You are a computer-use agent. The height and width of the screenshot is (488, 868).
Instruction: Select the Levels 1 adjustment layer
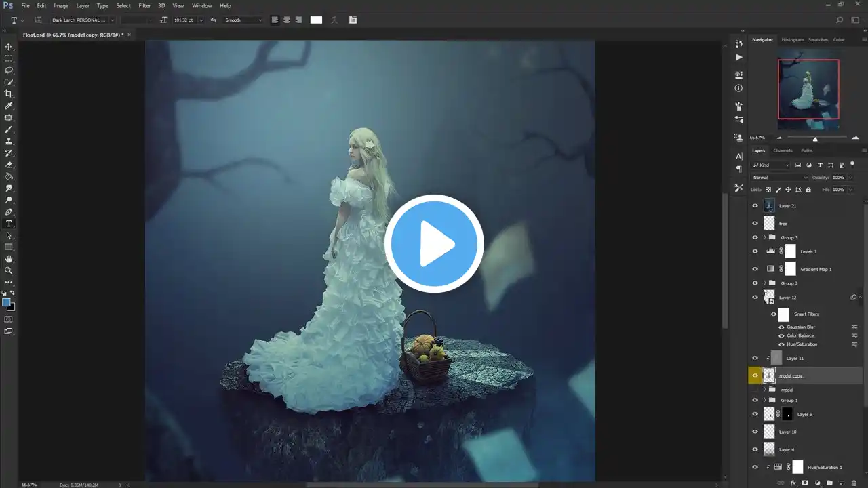tap(808, 251)
